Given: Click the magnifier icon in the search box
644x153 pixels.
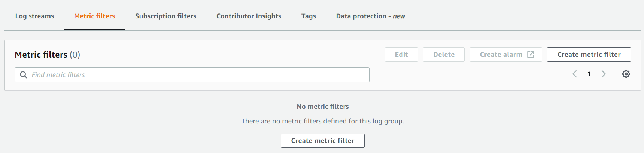Looking at the screenshot, I should point(23,75).
